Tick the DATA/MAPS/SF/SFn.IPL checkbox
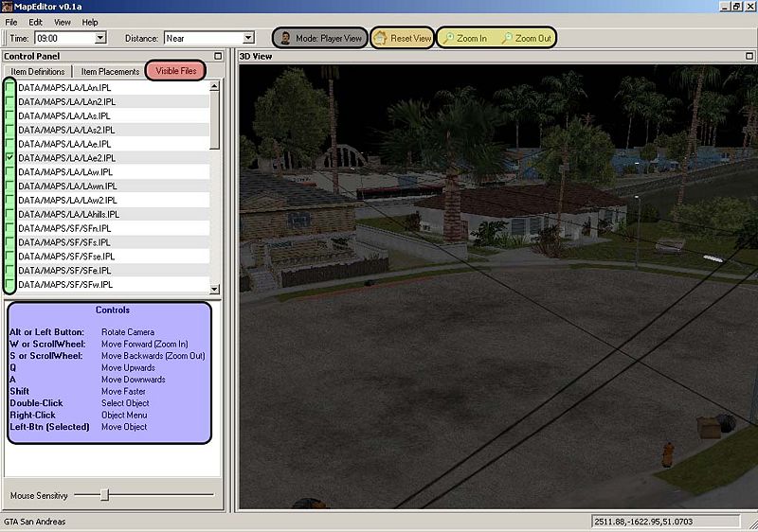The height and width of the screenshot is (532, 758). [x=10, y=228]
